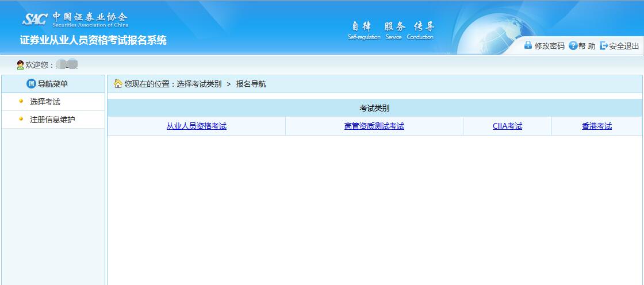Select the 导航菜单 panel header
Viewport: 644px width, 285px height.
point(53,84)
